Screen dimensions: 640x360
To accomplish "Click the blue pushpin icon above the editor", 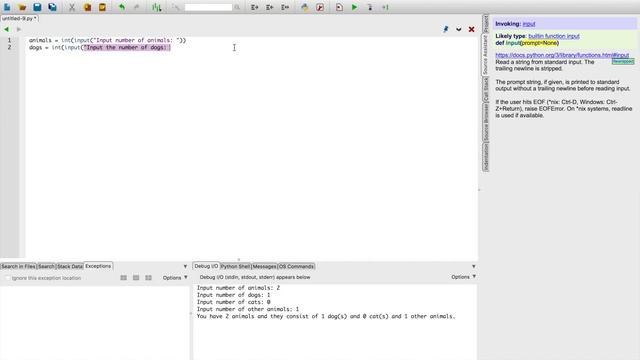I will 446,29.
